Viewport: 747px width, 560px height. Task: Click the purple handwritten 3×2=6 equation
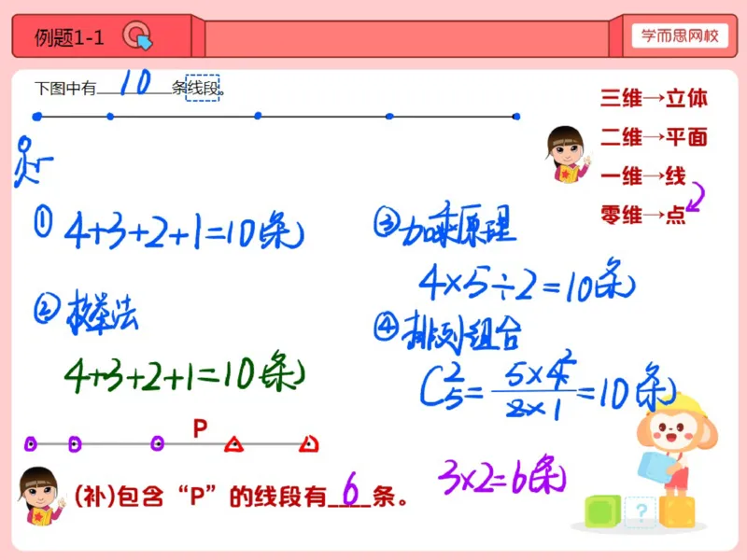point(501,476)
